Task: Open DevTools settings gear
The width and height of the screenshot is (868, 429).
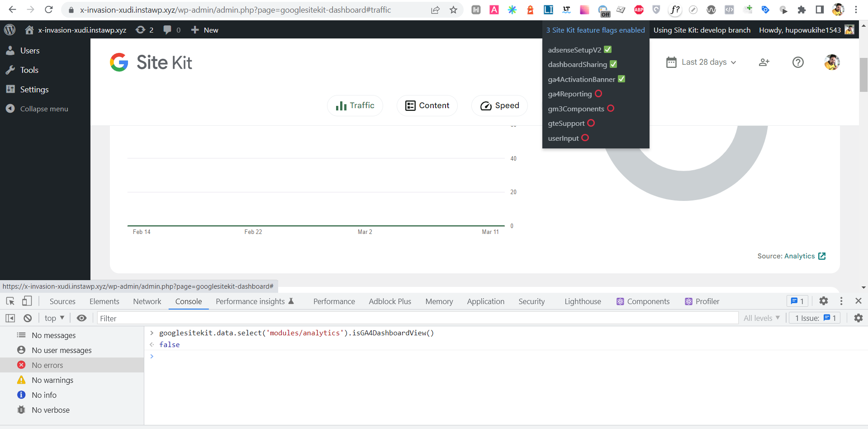Action: 823,300
